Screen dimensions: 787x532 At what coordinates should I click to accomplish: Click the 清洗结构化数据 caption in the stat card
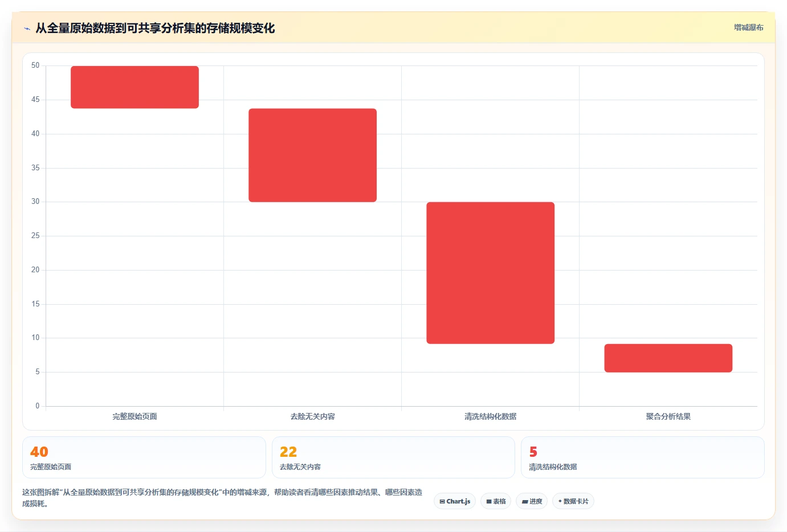pyautogui.click(x=553, y=466)
